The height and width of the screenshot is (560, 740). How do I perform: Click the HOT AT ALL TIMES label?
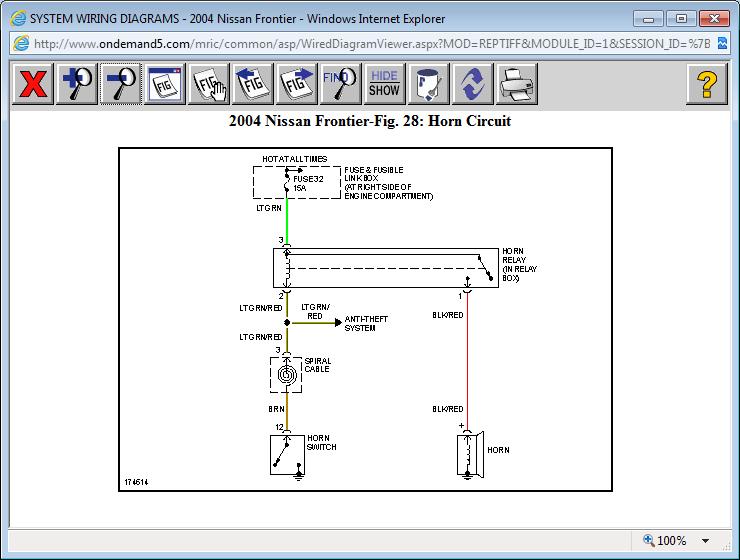(294, 159)
